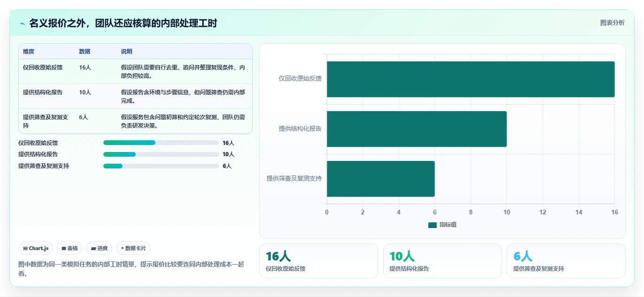Viewport: 644px width, 297px height.
Task: Click the 提供筛查及复测支持 chart axis label
Action: click(294, 178)
